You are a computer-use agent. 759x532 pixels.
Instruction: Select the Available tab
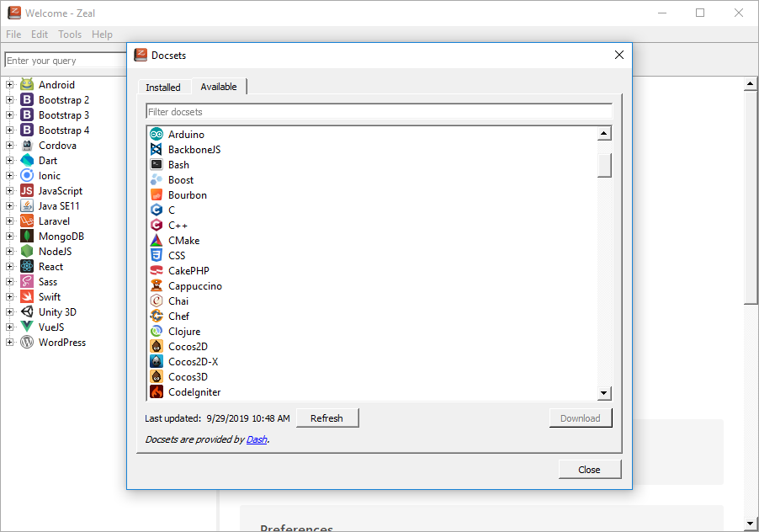[219, 86]
